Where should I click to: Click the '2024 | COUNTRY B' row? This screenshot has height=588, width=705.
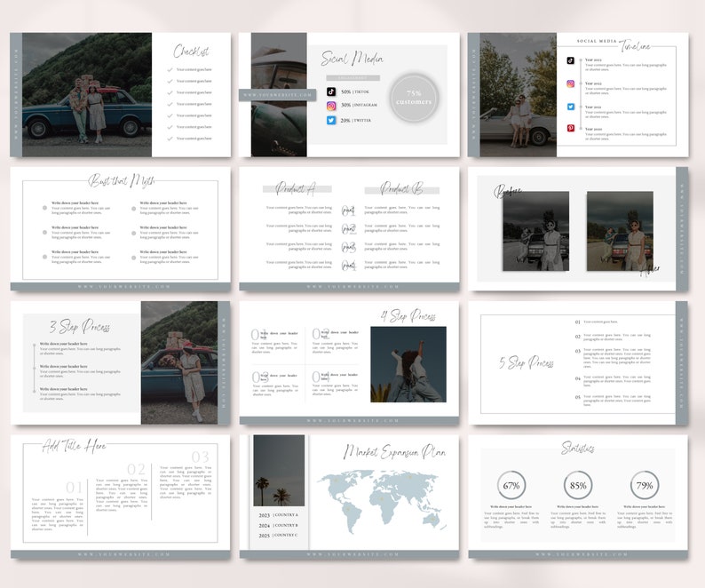[278, 526]
